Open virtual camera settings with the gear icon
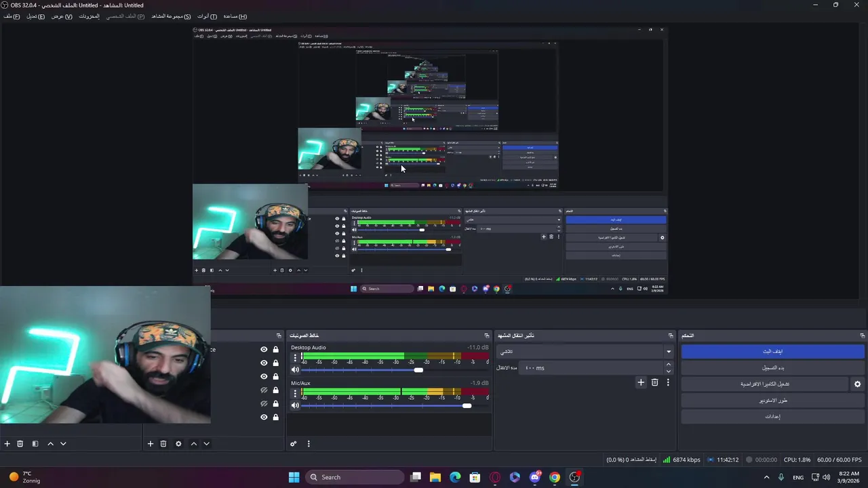 [857, 384]
